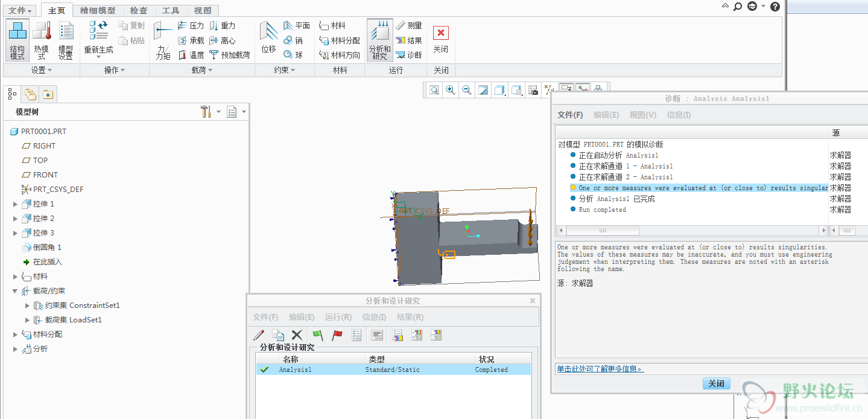Expand 约束集 ConstraintSet1 node
868x419 pixels.
click(x=27, y=305)
